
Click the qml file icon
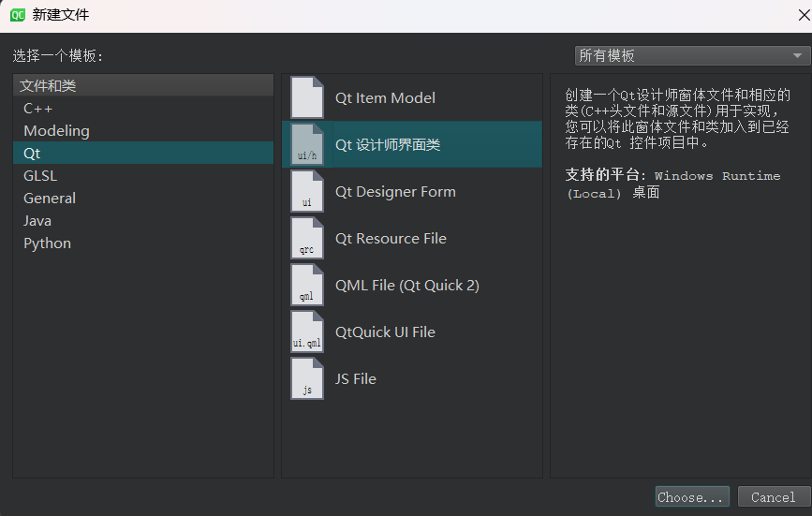pyautogui.click(x=307, y=286)
